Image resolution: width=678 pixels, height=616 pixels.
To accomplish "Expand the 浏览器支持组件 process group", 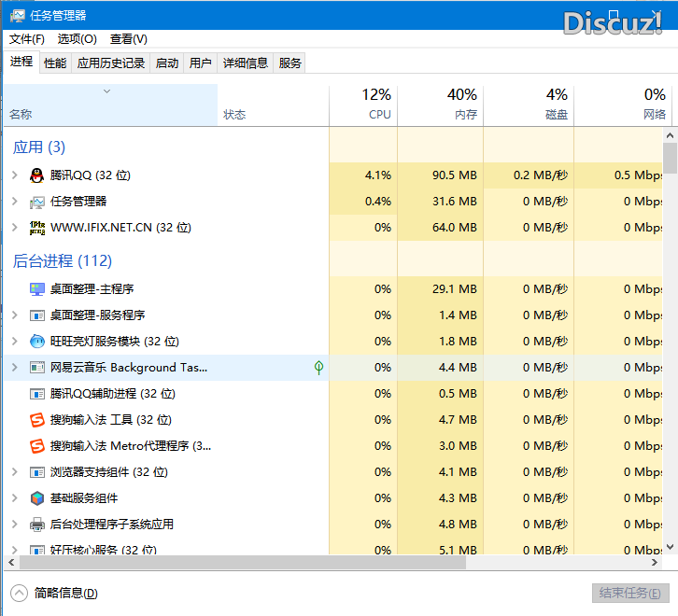I will [15, 472].
